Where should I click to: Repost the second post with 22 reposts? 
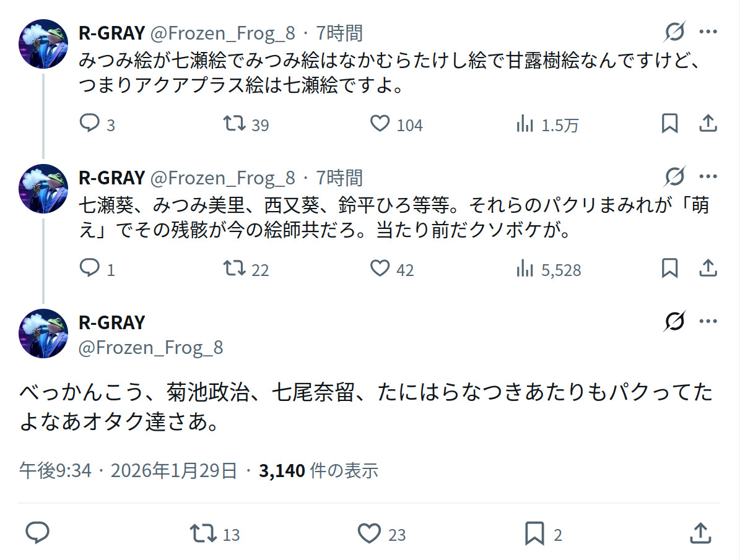point(234,269)
